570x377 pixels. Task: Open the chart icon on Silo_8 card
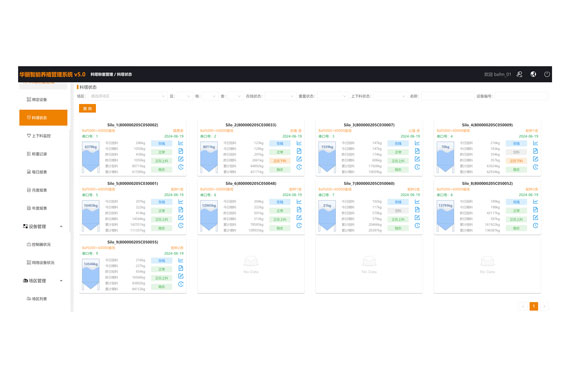tap(535, 202)
